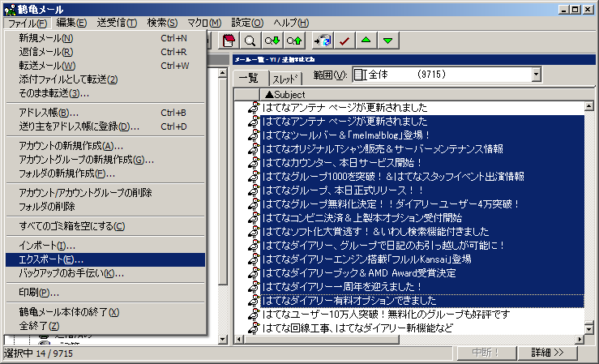This screenshot has width=599, height=364.
Task: Sort by the Subject column header
Action: 426,94
